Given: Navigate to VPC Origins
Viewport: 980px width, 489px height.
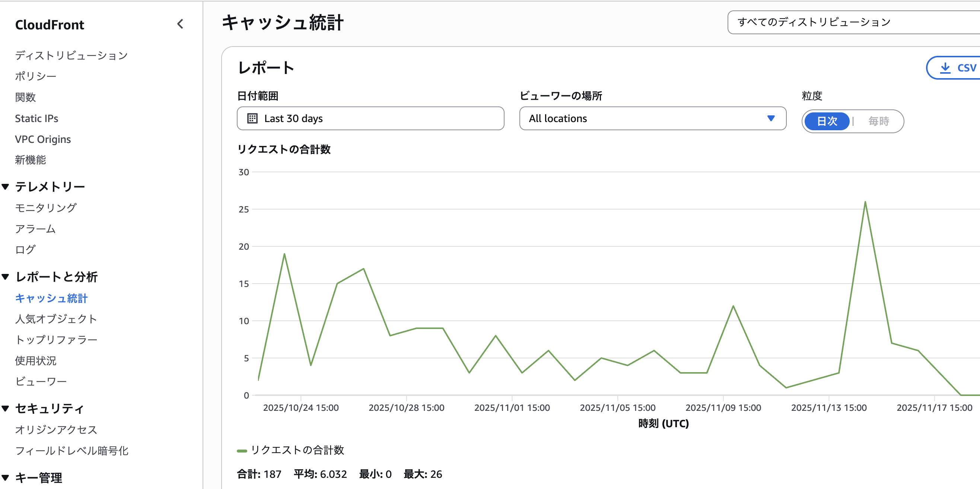Looking at the screenshot, I should coord(43,140).
